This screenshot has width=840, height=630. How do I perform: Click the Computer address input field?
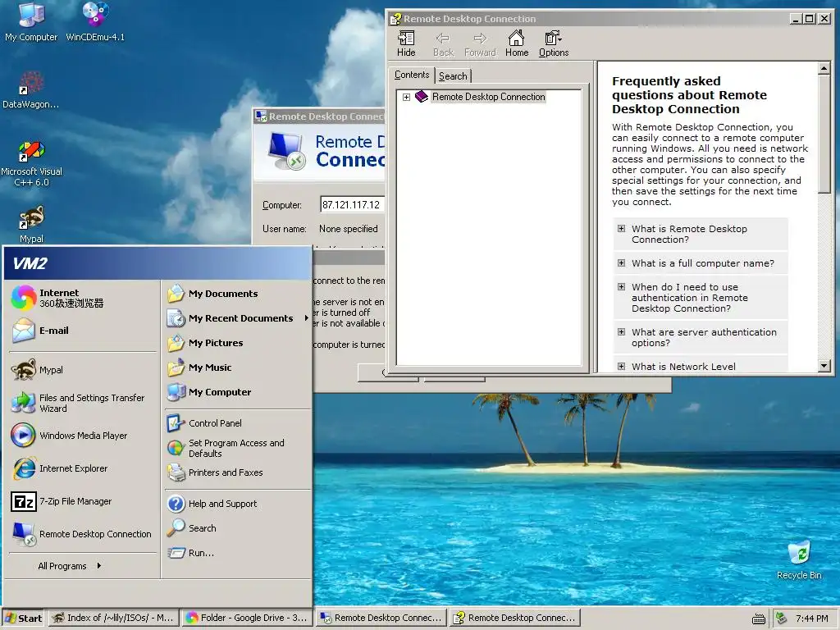pyautogui.click(x=353, y=204)
